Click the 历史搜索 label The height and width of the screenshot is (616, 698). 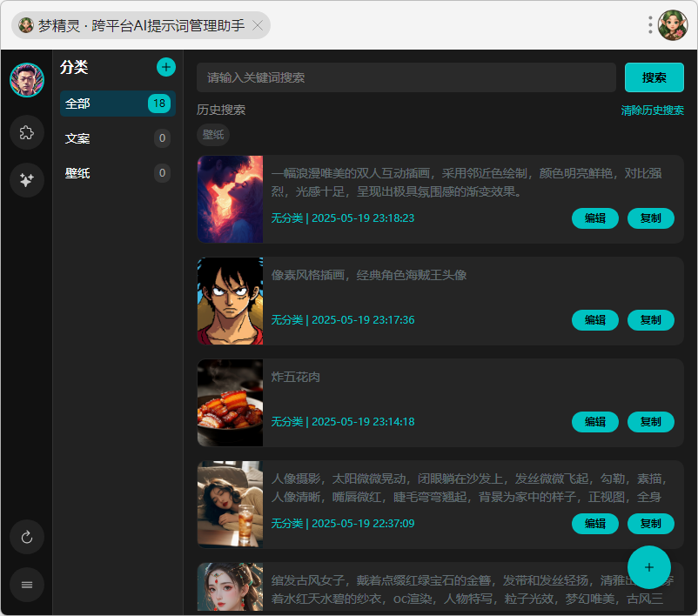[221, 110]
